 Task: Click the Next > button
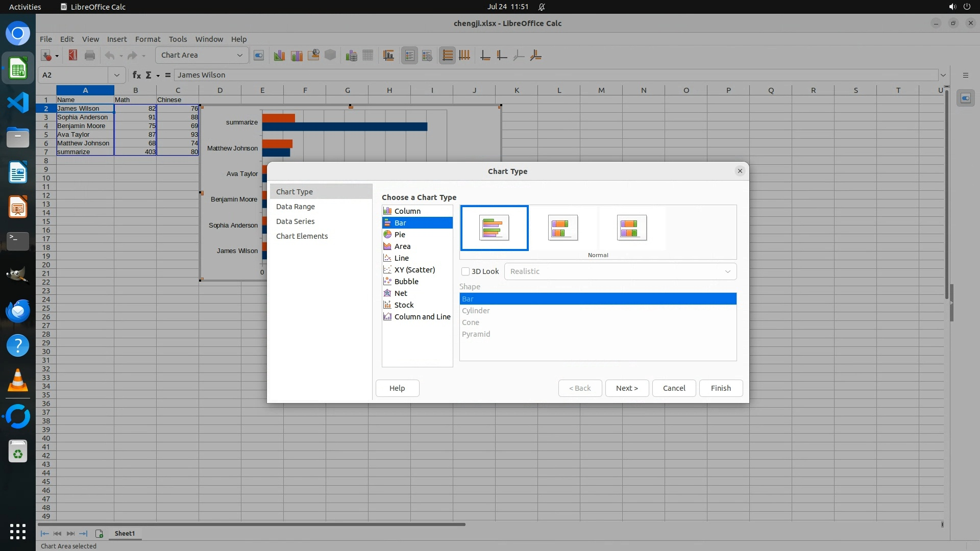click(627, 388)
